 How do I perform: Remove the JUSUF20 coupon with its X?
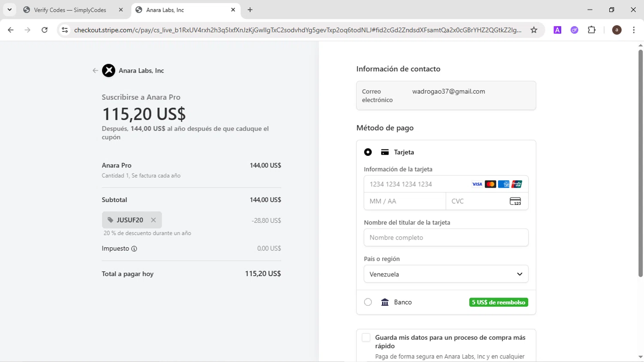(153, 220)
